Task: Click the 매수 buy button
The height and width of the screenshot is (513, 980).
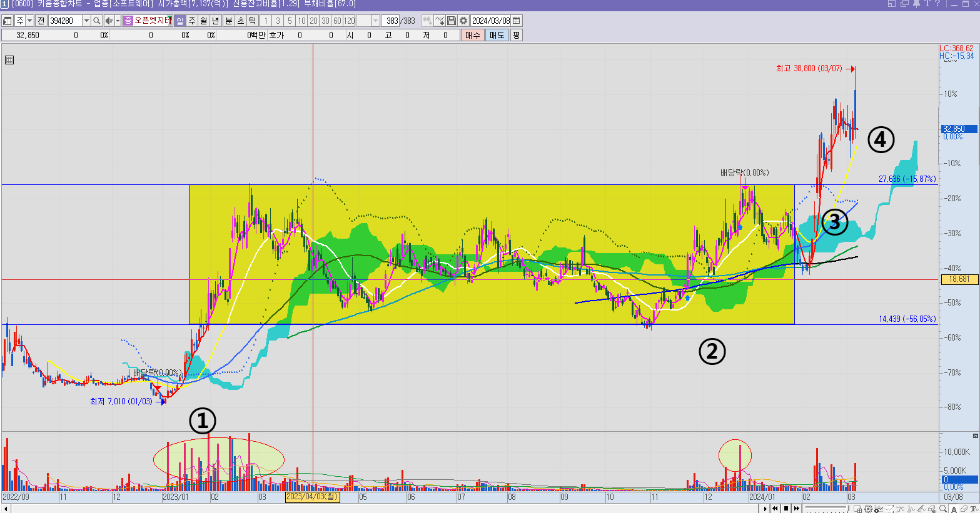Action: (472, 35)
